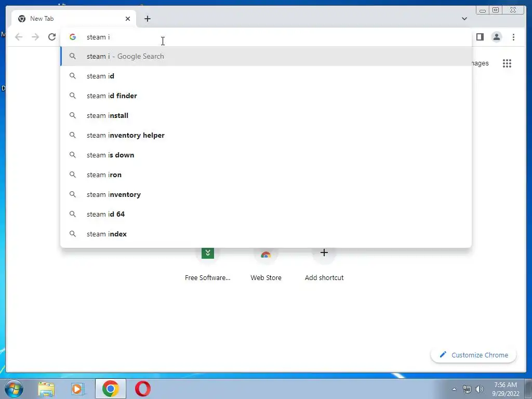Select 'steam i - Google Search' suggestion
This screenshot has height=399, width=532.
[x=266, y=56]
